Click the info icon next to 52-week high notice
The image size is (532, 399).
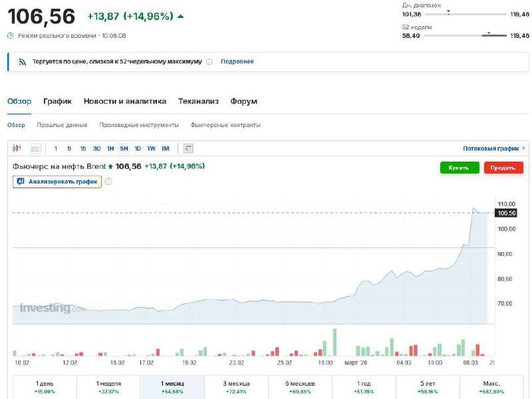click(209, 62)
